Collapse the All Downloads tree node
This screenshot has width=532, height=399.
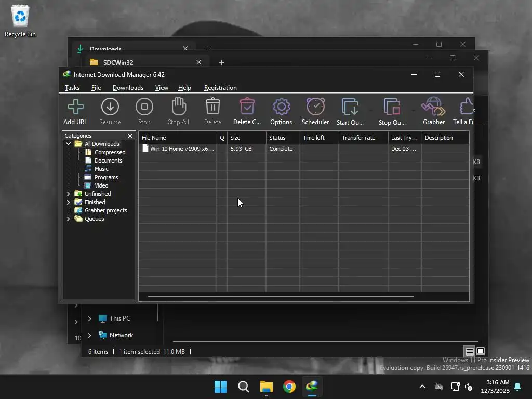click(68, 144)
